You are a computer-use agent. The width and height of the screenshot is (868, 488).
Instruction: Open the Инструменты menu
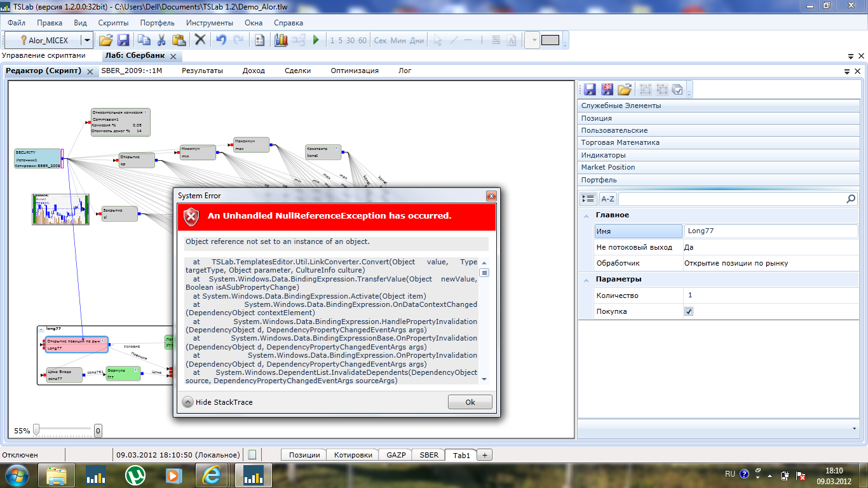tap(210, 23)
